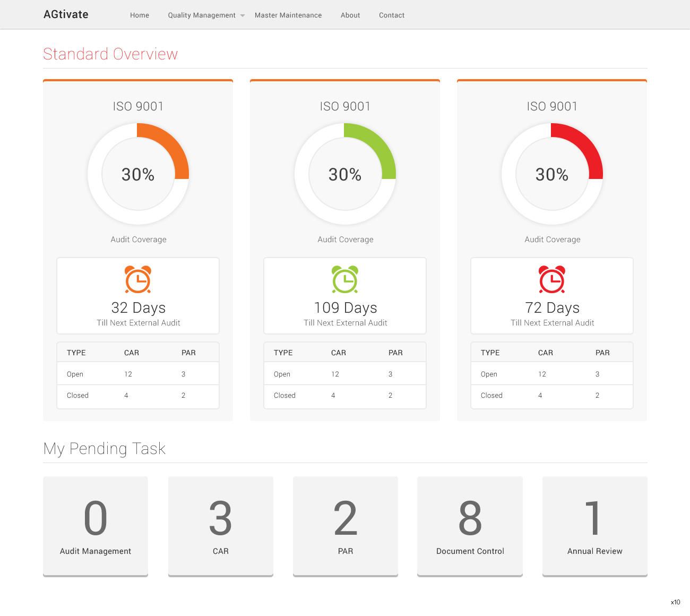Viewport: 690px width, 616px height.
Task: Click Closed row in red card table
Action: 552,396
